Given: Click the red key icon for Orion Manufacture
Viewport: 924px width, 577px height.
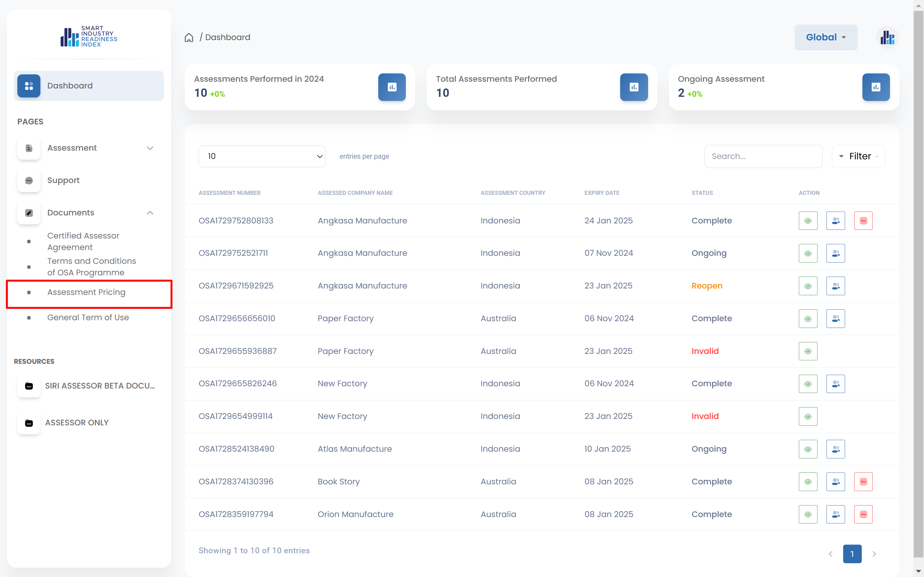Looking at the screenshot, I should coord(863,514).
